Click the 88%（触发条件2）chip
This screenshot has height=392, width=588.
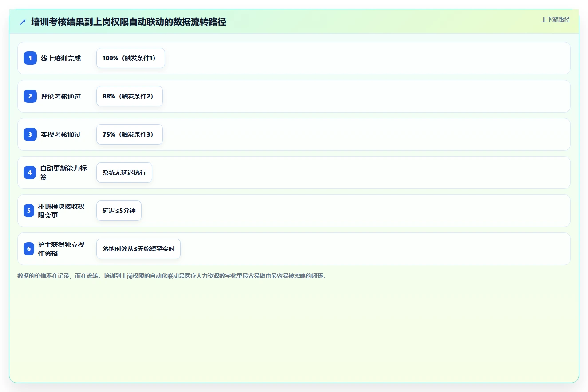[130, 96]
